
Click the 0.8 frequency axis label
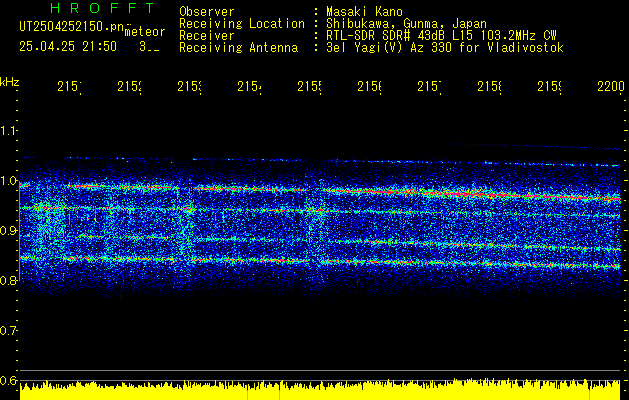coord(9,280)
